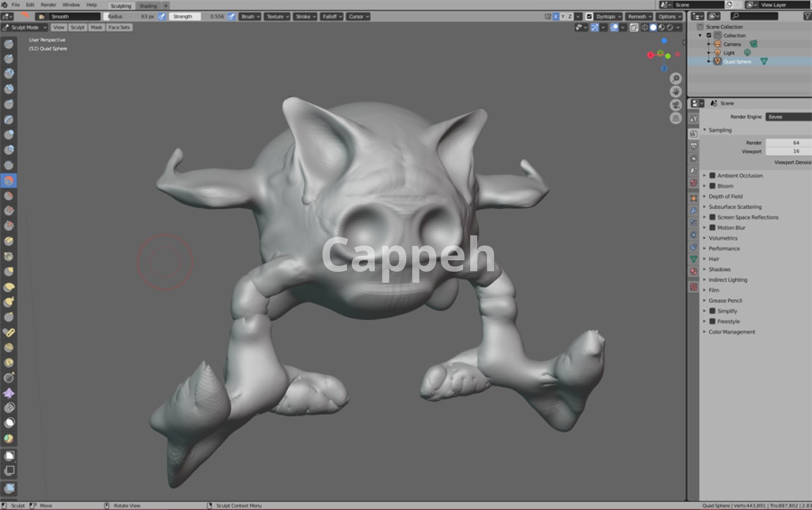Screen dimensions: 812x510
Task: Choose the Mask brush in toolbar
Action: point(9,423)
